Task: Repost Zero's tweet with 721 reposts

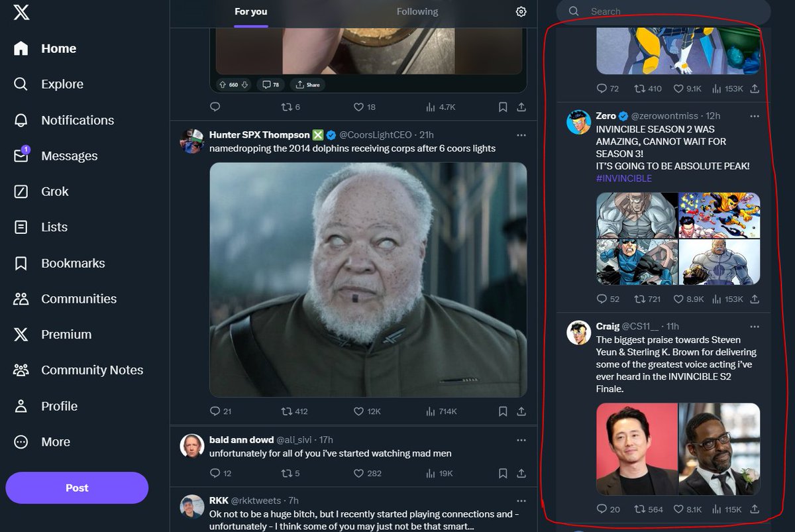Action: pos(648,299)
